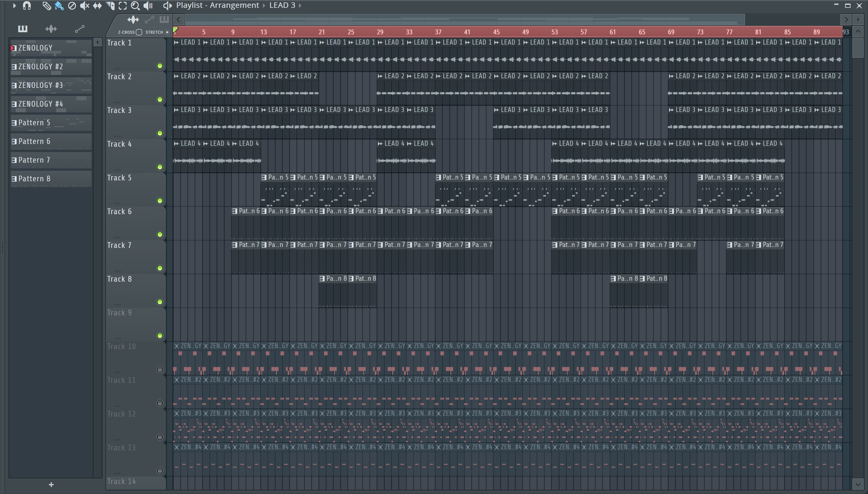868x494 pixels.
Task: Click the options button right of the timeline scrollbar
Action: click(x=858, y=20)
